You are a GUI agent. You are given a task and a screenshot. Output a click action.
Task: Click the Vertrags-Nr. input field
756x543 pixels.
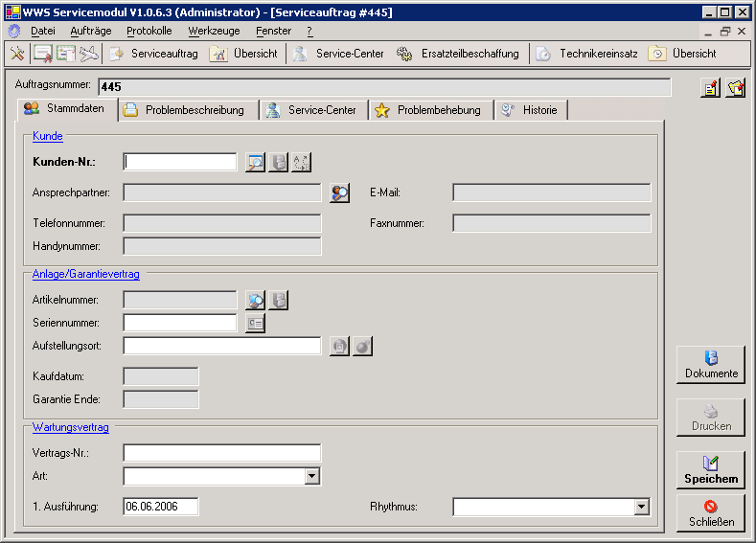(x=222, y=453)
